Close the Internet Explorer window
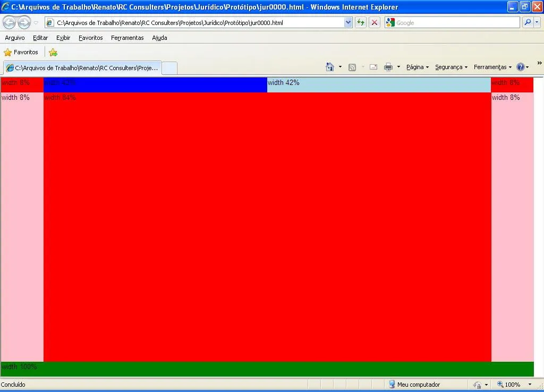This screenshot has height=392, width=544. (x=537, y=6)
